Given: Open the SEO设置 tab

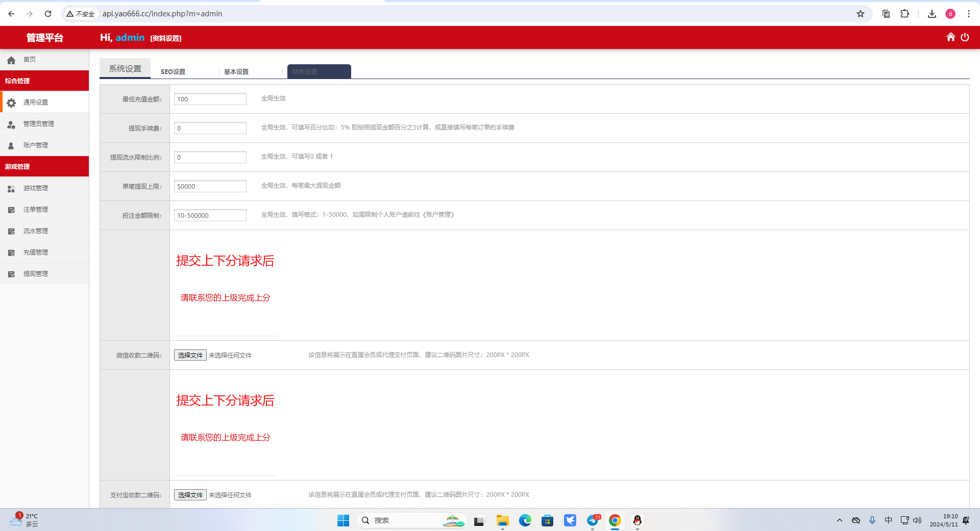Looking at the screenshot, I should coord(174,71).
